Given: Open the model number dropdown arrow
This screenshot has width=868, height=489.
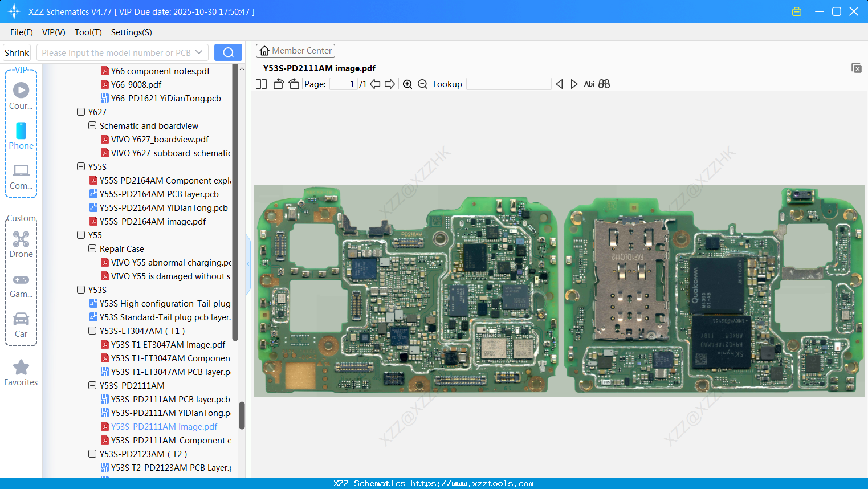Looking at the screenshot, I should point(199,52).
